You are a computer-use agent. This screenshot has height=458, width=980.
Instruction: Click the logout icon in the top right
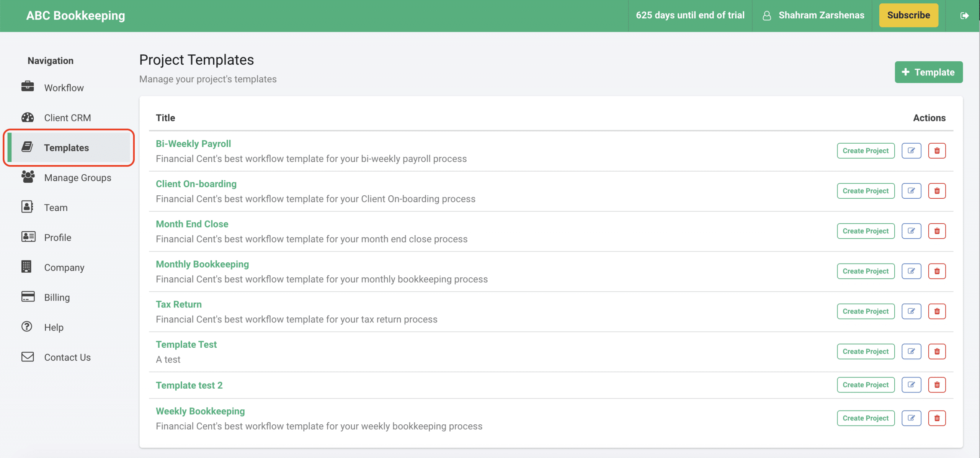tap(965, 15)
